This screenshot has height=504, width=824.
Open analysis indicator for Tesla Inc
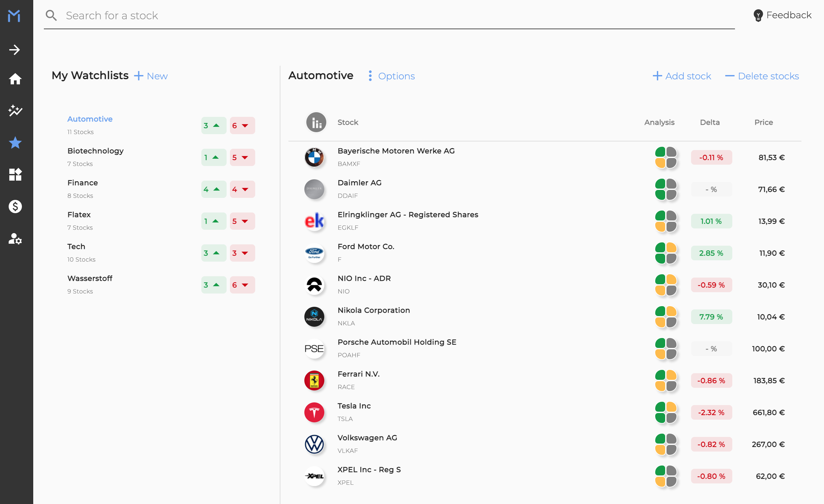tap(666, 412)
